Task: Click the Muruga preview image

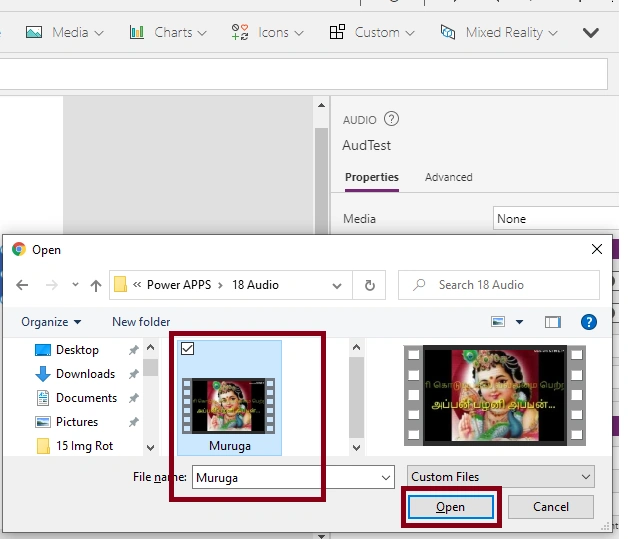Action: (495, 395)
